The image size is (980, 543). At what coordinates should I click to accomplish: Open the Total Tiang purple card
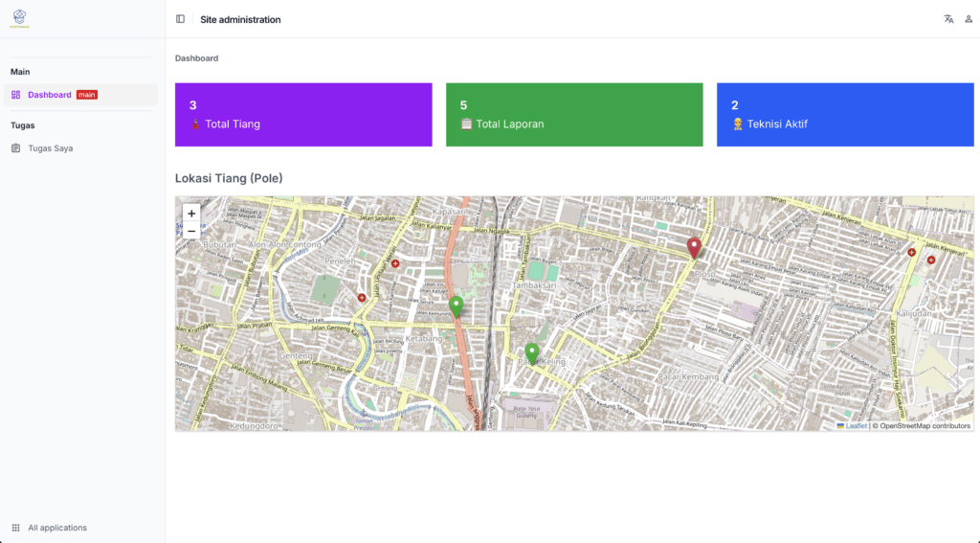coord(303,115)
